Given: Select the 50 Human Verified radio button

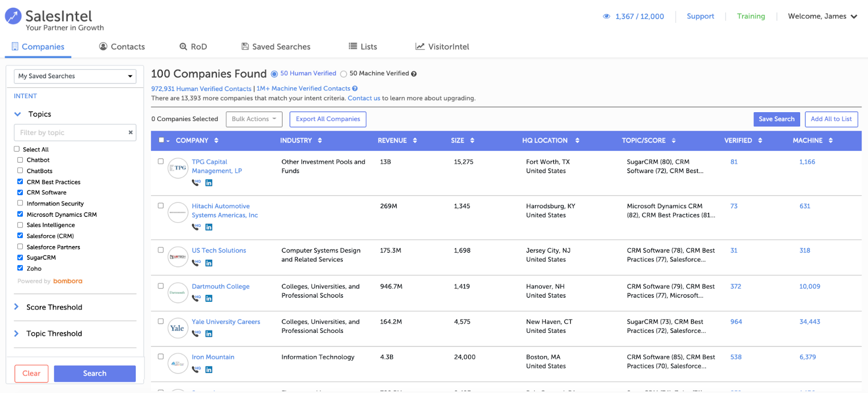Looking at the screenshot, I should point(275,74).
